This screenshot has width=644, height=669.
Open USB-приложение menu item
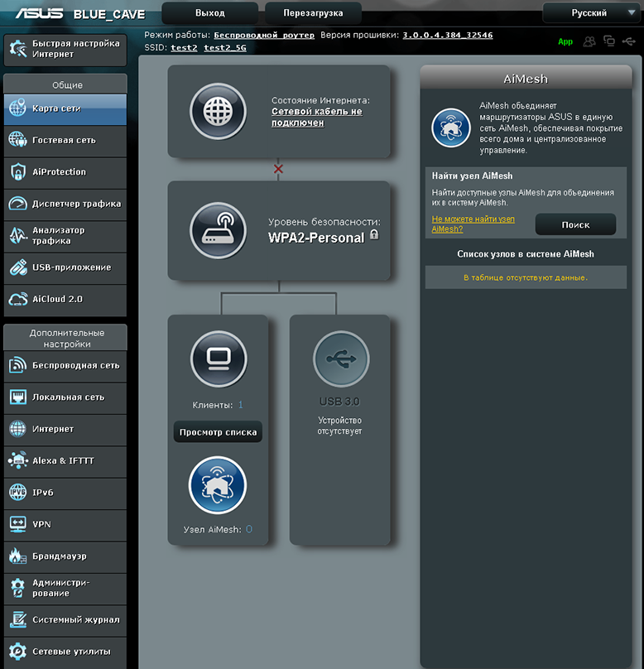click(65, 267)
